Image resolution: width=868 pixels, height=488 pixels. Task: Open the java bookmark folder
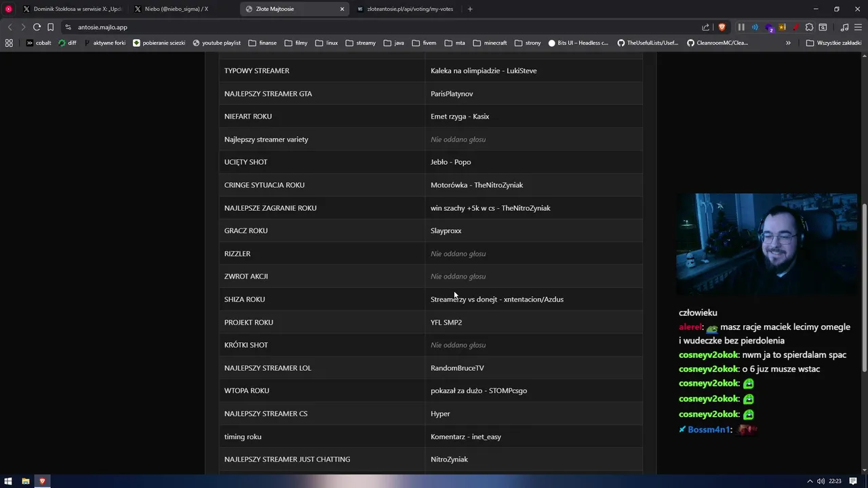(393, 43)
